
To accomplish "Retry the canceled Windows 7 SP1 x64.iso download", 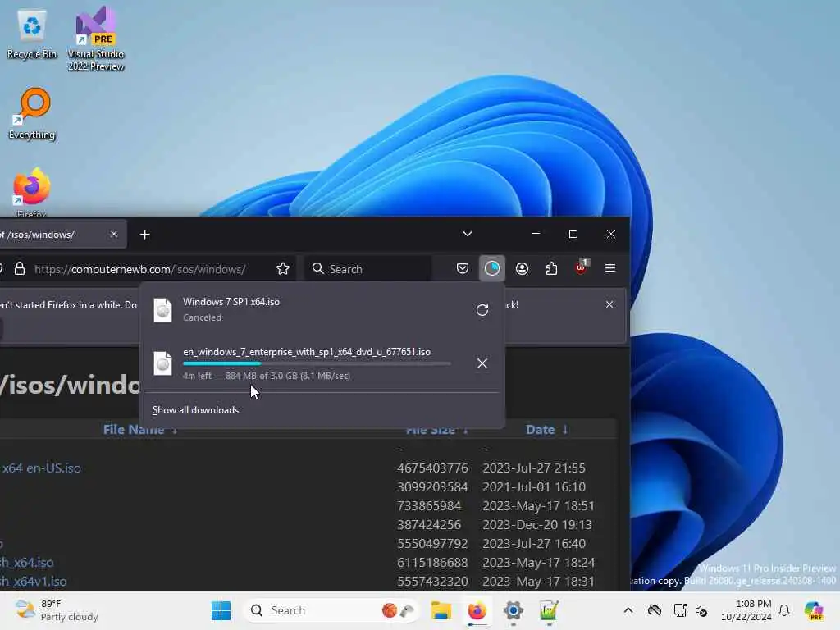I will point(482,309).
